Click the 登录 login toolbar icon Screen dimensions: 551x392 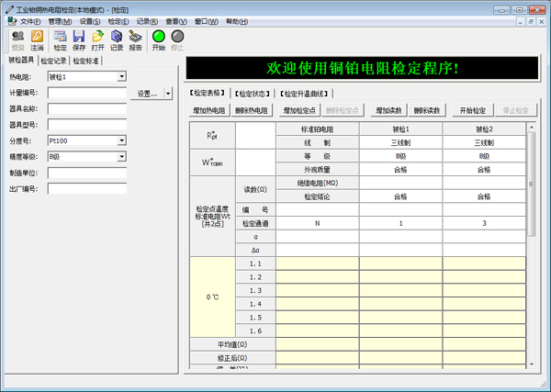[18, 40]
